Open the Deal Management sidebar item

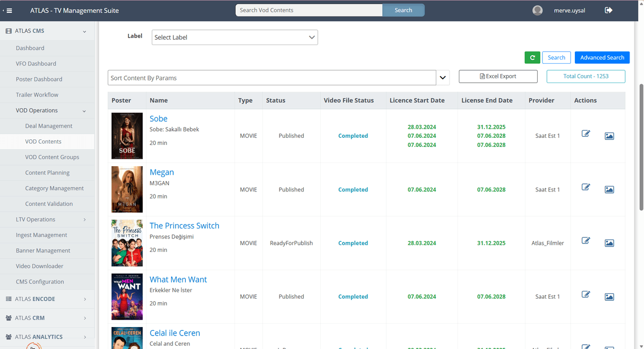(47, 125)
